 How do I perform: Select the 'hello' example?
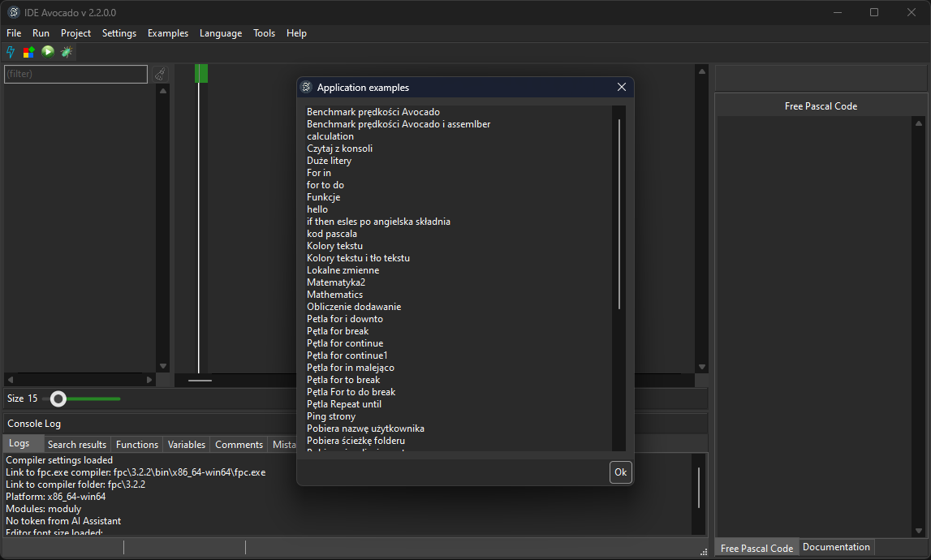(x=317, y=209)
